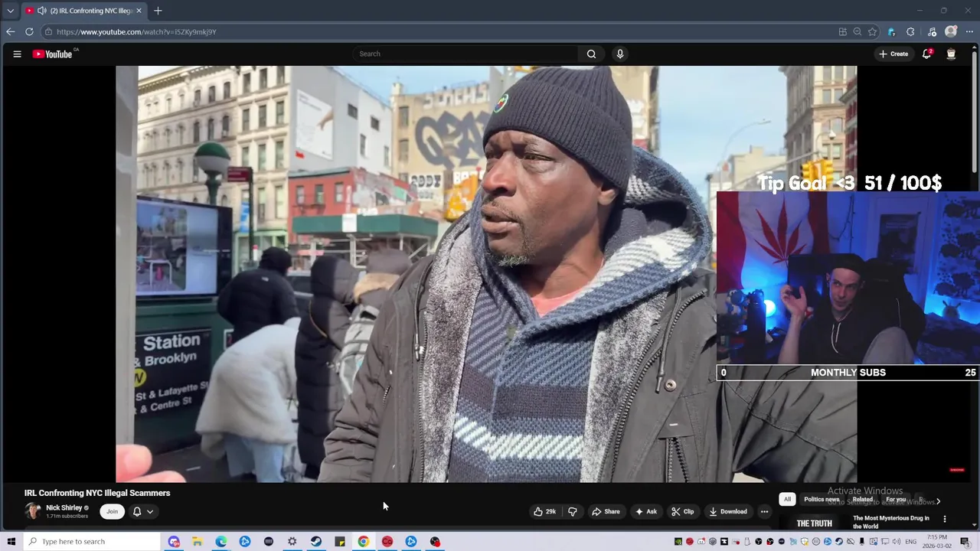Viewport: 980px width, 551px height.
Task: Click the video title IRL Confronting NYC Illegal Scammers
Action: pos(97,493)
